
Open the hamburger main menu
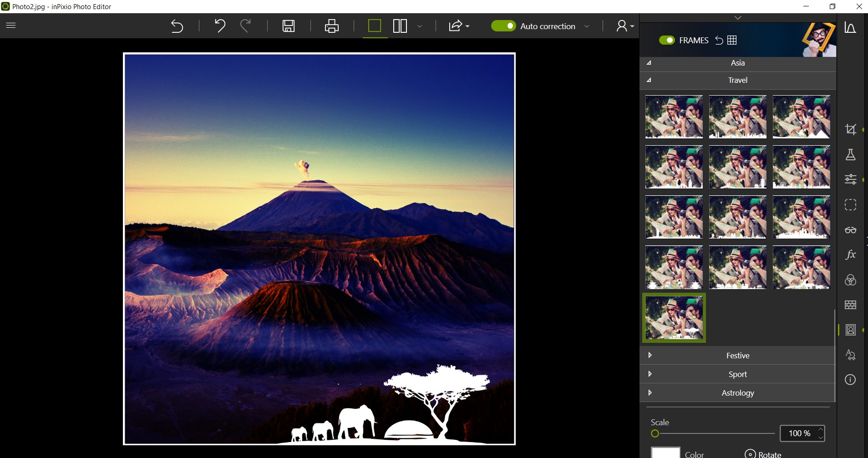[11, 25]
